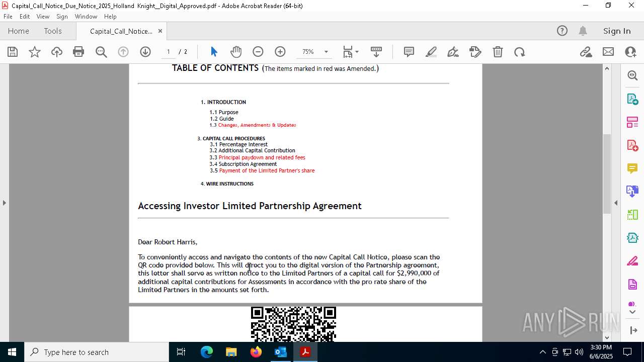644x362 pixels.
Task: Click the page number input field
Action: 169,52
